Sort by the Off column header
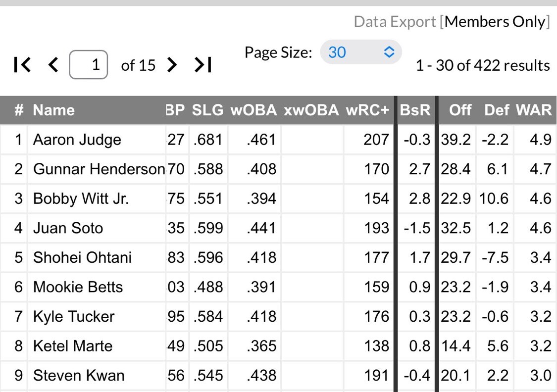This screenshot has height=392, width=557. coord(460,110)
